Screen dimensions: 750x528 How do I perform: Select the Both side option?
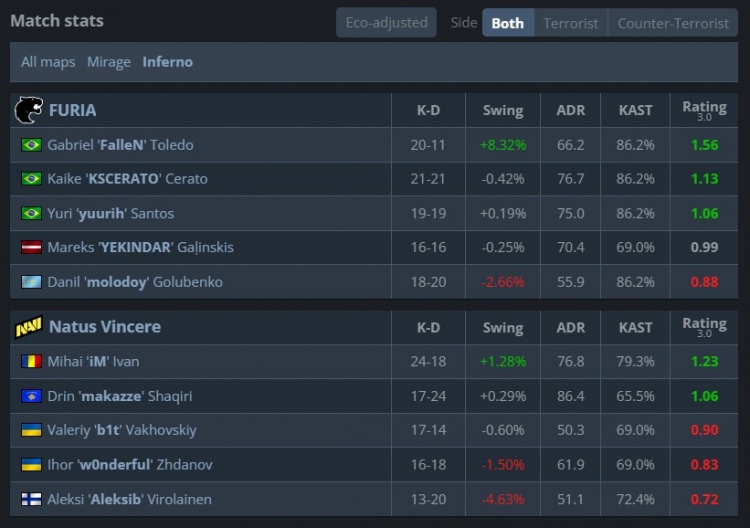pyautogui.click(x=507, y=23)
